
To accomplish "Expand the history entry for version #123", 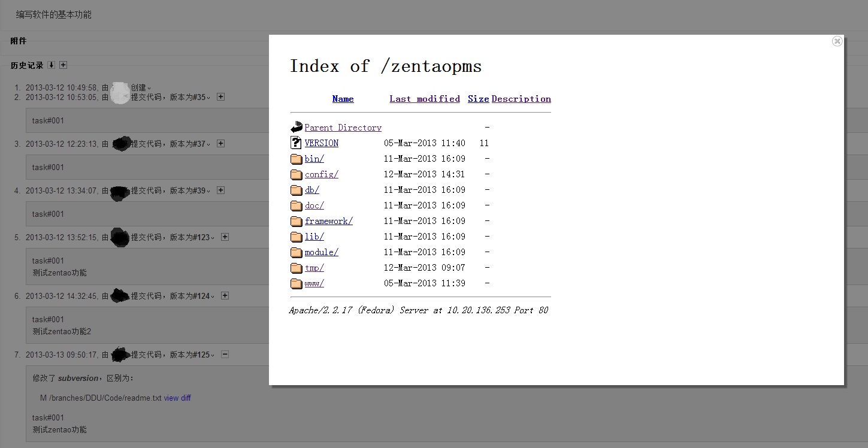I will 225,237.
